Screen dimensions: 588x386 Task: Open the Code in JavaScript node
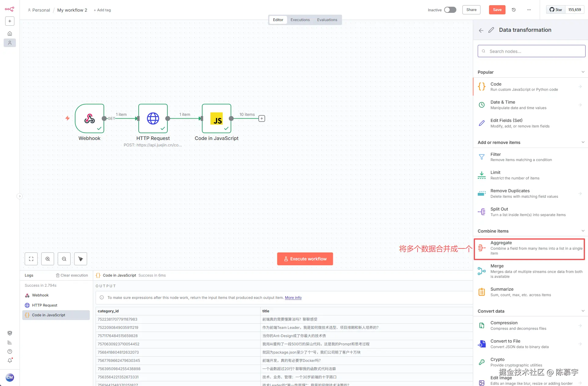click(x=216, y=119)
